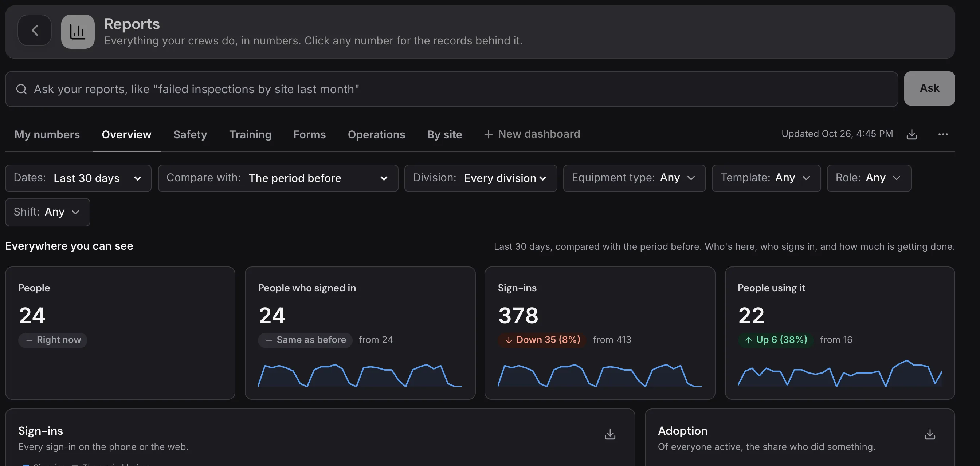Click the People count 24 with Right now
This screenshot has height=466, width=980.
(x=32, y=316)
